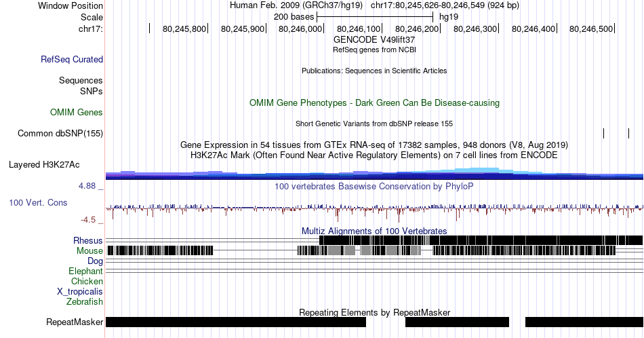The image size is (644, 338).
Task: Click the Rhesus species label
Action: coord(88,240)
